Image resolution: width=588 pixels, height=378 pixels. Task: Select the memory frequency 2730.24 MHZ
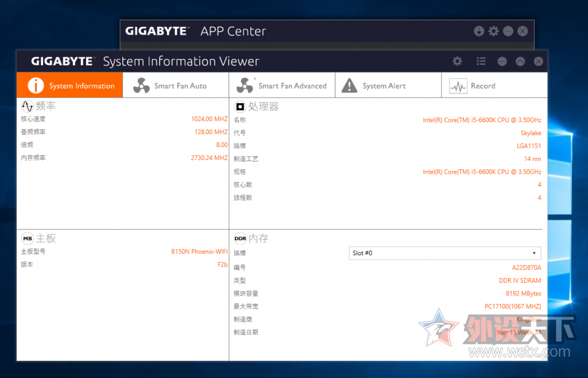coord(209,158)
